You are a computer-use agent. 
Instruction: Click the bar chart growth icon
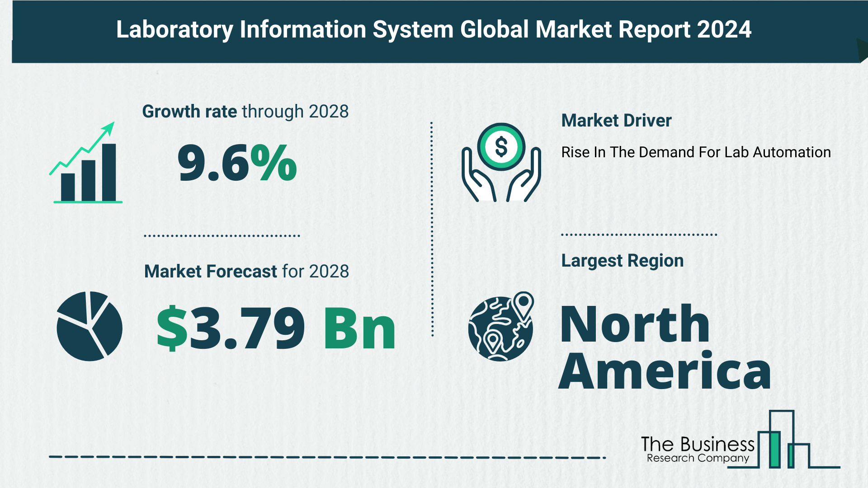pos(86,162)
